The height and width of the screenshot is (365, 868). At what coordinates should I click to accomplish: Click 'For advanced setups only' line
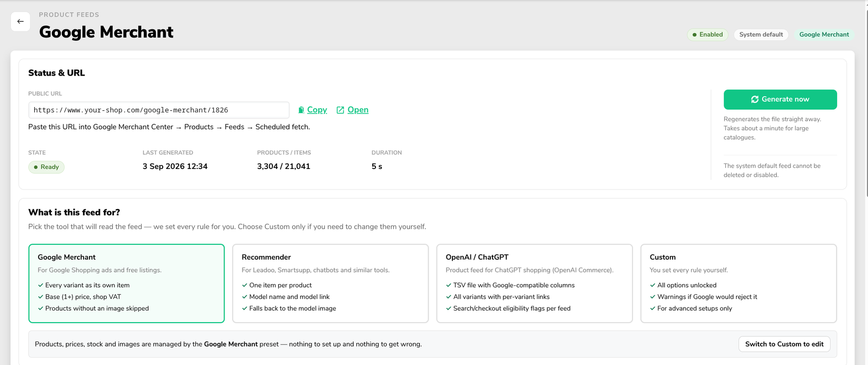694,309
